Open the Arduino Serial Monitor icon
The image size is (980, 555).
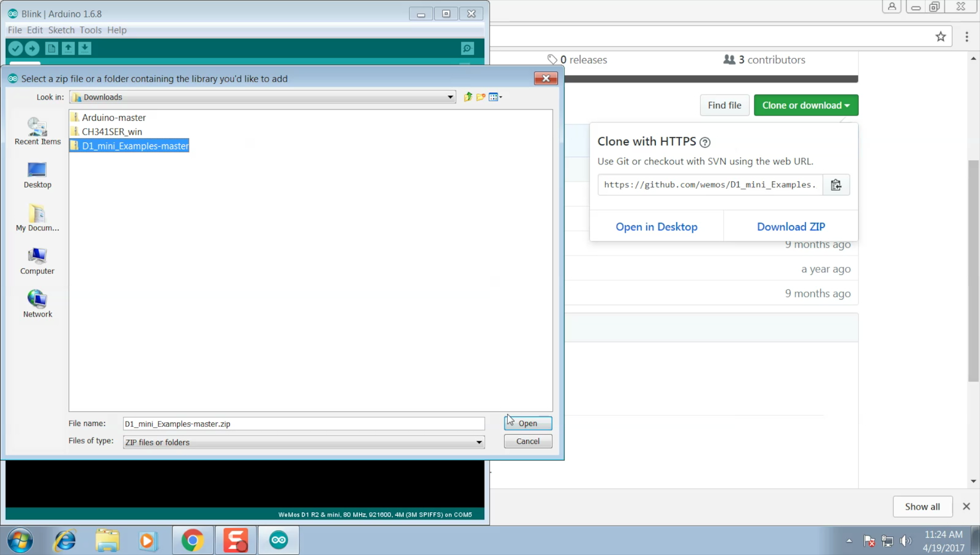click(x=468, y=48)
